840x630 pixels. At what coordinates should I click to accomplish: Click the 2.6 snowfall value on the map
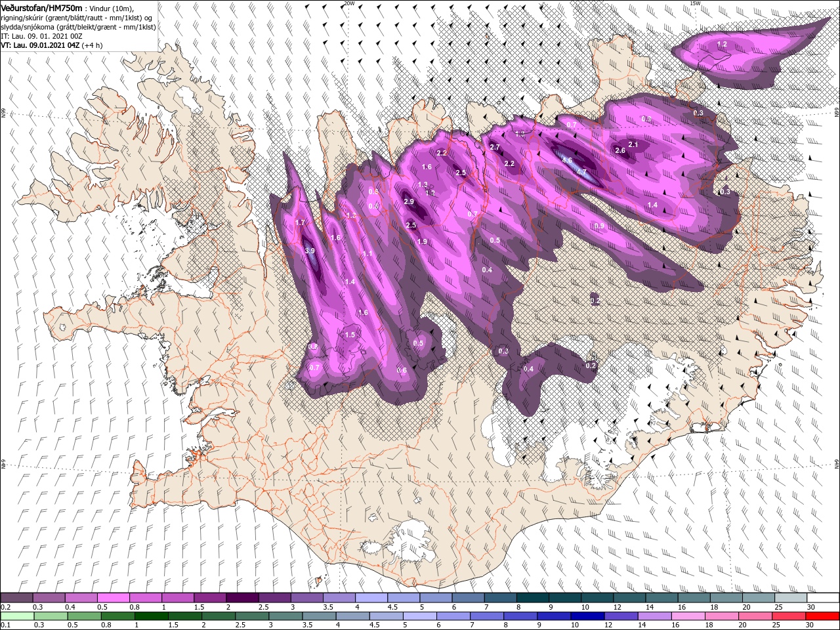tap(620, 151)
